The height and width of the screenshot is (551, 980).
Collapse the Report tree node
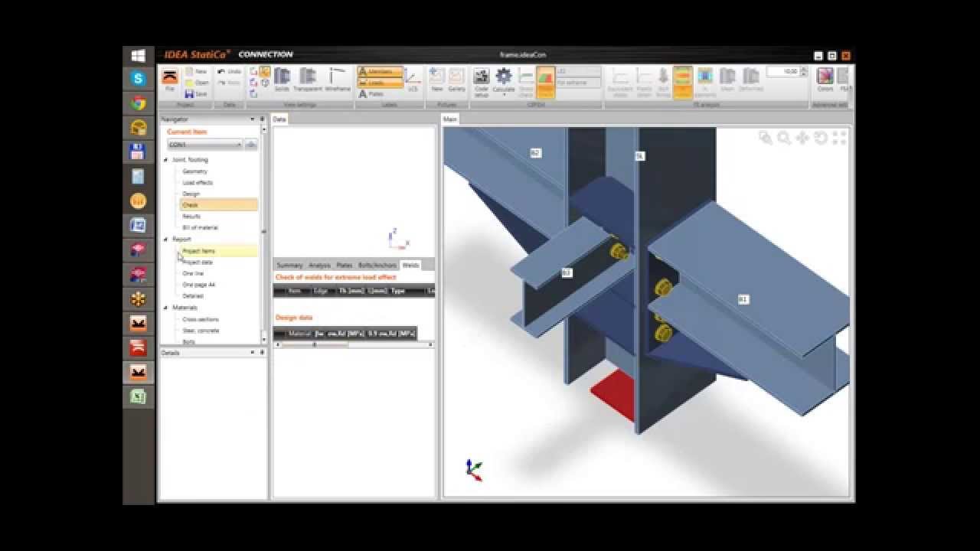165,240
